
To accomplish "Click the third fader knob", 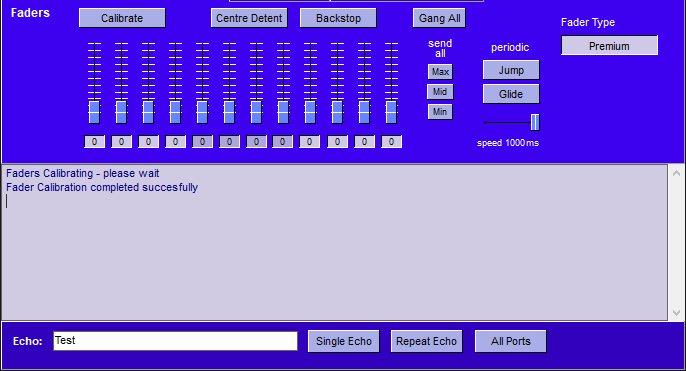I will (x=148, y=112).
